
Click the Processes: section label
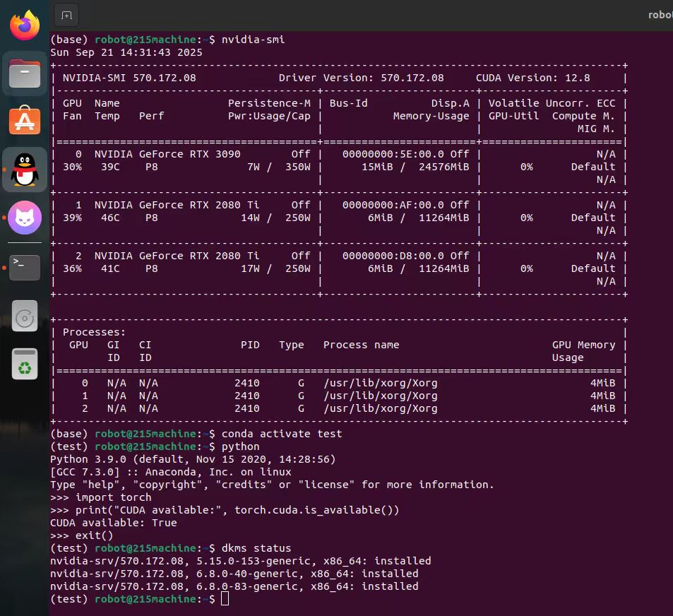(94, 332)
